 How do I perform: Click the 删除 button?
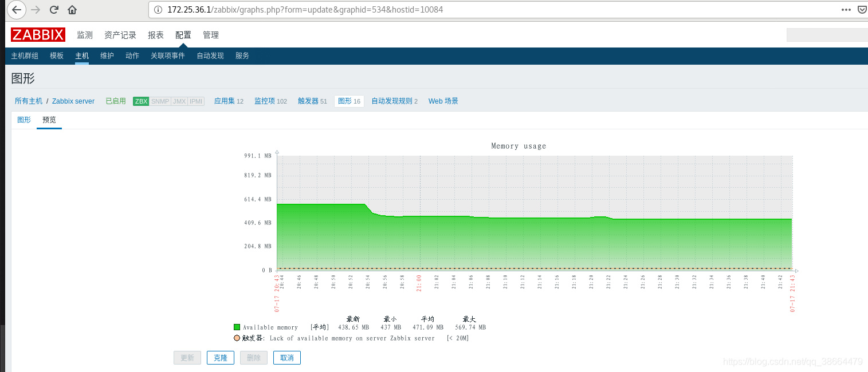click(254, 358)
